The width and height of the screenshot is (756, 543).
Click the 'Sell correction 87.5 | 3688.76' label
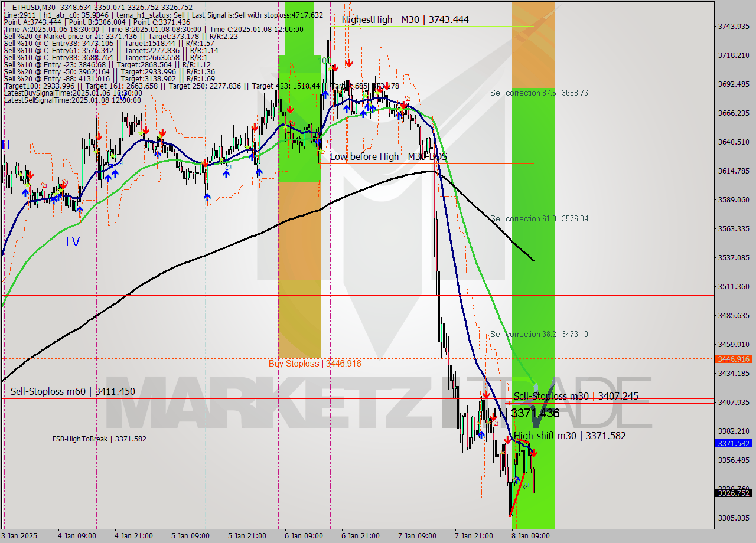point(539,93)
